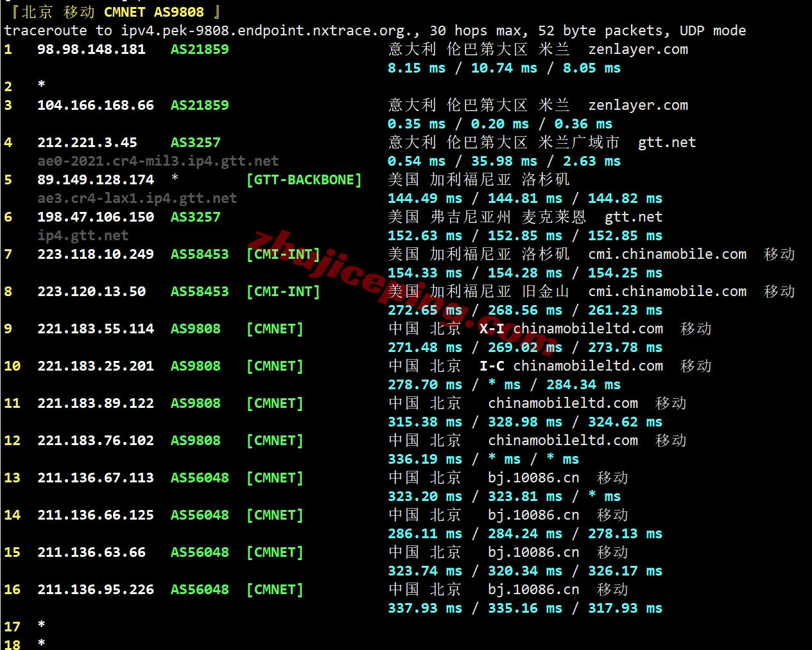Image resolution: width=812 pixels, height=650 pixels.
Task: Click latency value 35.98 ms
Action: point(504,161)
